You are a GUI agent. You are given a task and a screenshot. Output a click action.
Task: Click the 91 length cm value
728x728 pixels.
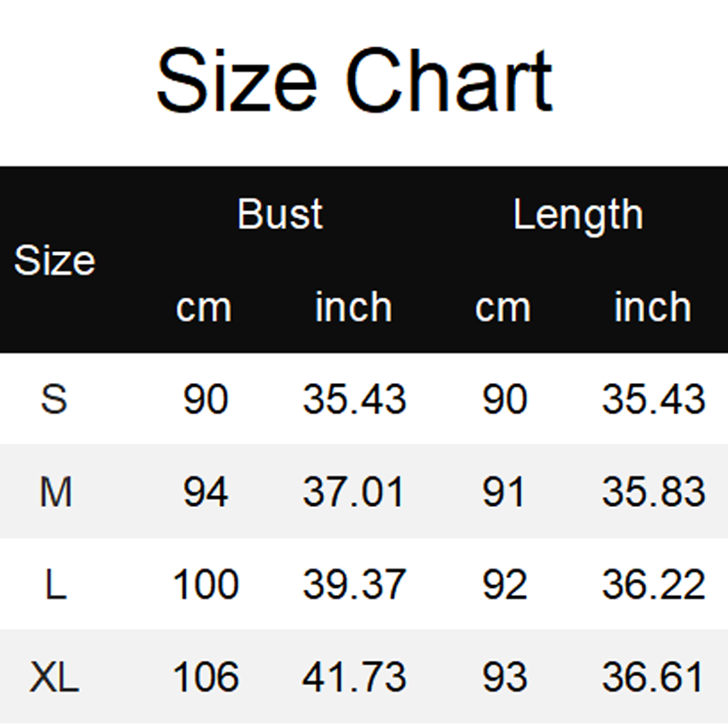click(x=504, y=492)
